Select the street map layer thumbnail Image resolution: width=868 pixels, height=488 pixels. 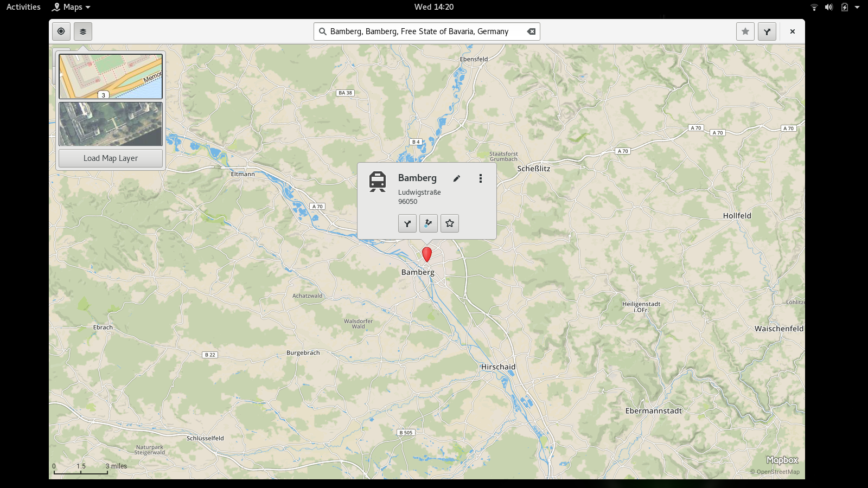point(111,76)
